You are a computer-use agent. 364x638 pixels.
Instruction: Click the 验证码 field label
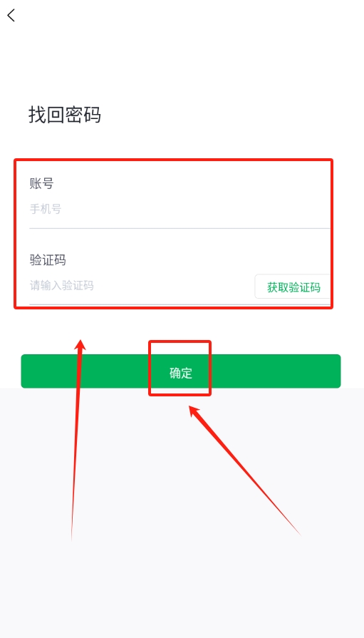48,259
